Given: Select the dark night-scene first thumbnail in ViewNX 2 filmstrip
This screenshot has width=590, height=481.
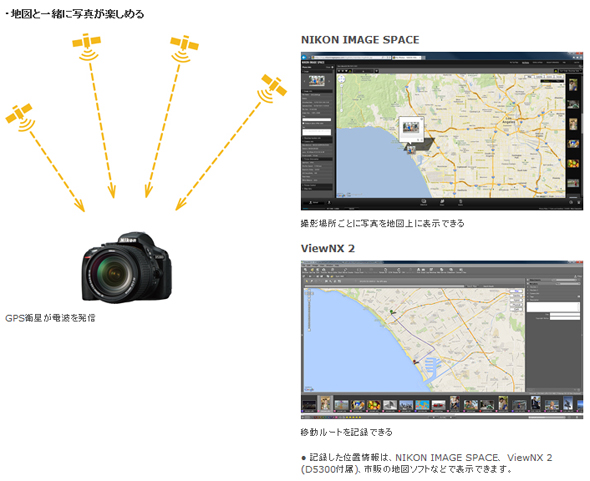Looking at the screenshot, I should pos(309,405).
